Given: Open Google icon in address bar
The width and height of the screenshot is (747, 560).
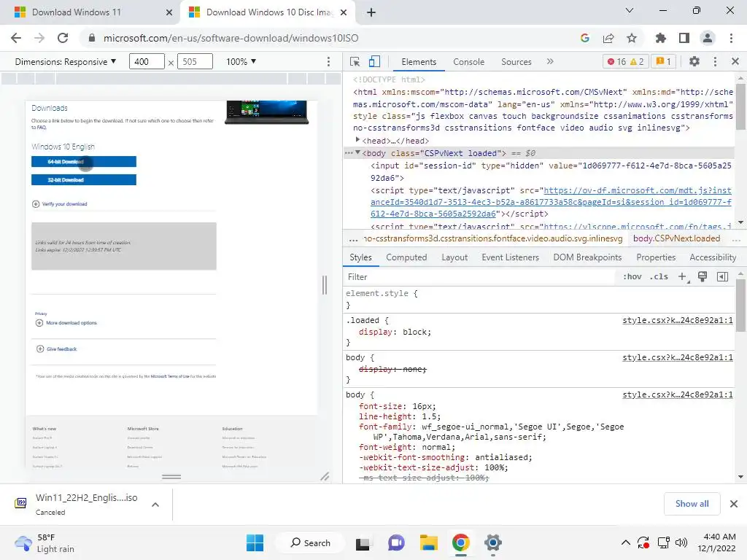Looking at the screenshot, I should [585, 38].
